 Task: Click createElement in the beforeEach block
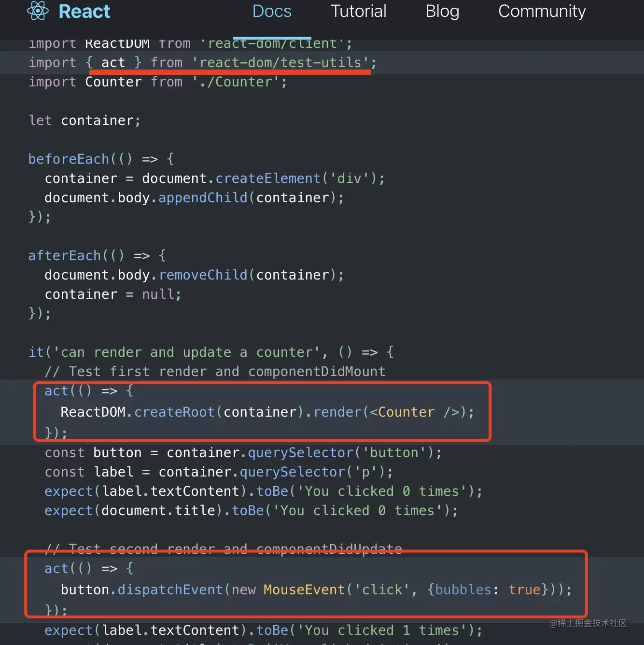pos(268,178)
